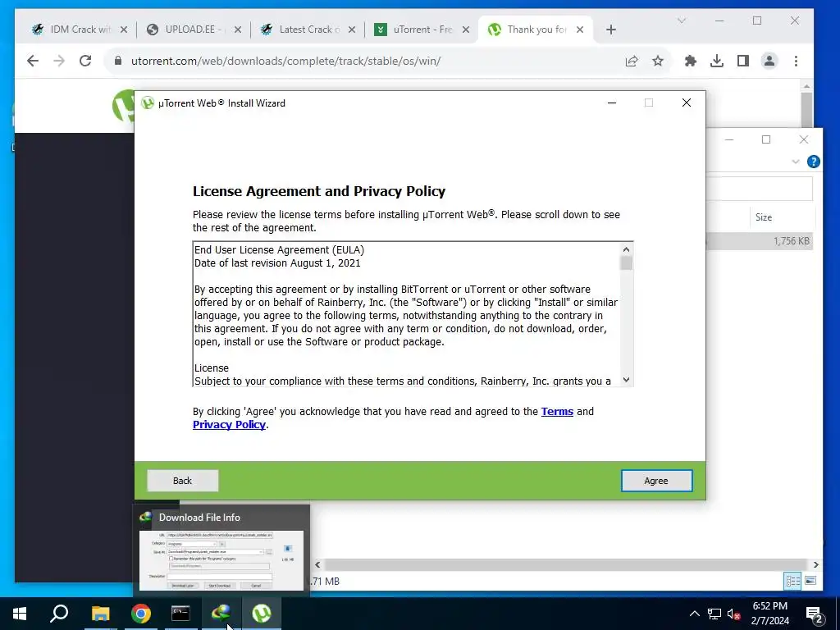This screenshot has width=840, height=630.
Task: Click the EULA scrollbar thumb
Action: pos(626,263)
